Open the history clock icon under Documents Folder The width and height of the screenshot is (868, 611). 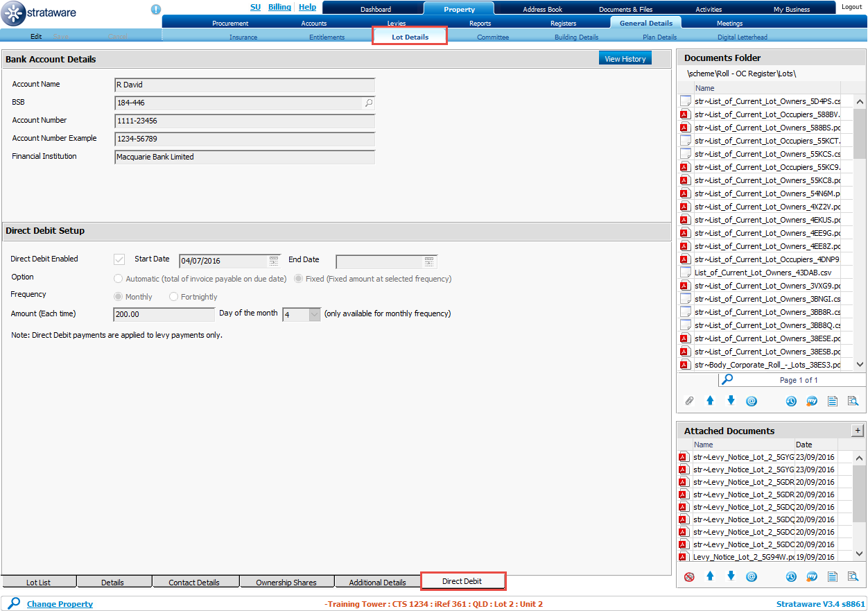pos(791,401)
